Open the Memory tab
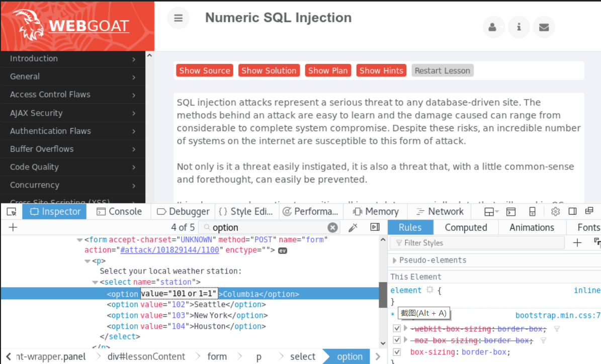The image size is (601, 364). pos(376,212)
